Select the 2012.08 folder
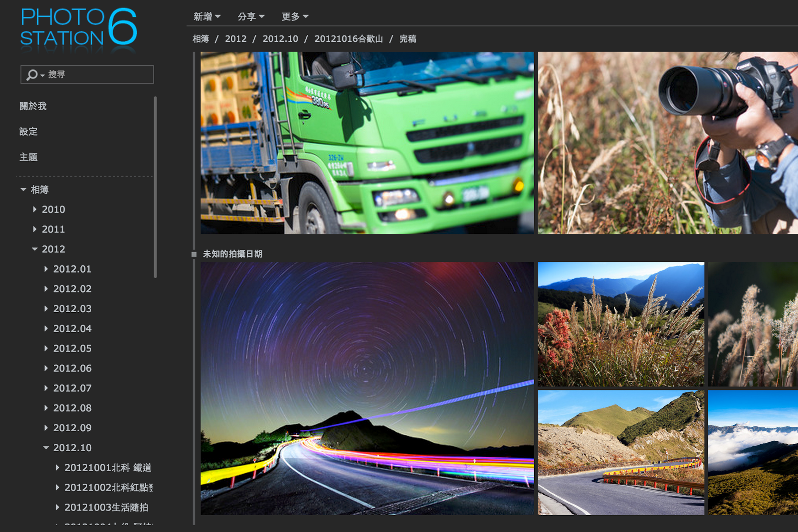The image size is (798, 532). [72, 408]
